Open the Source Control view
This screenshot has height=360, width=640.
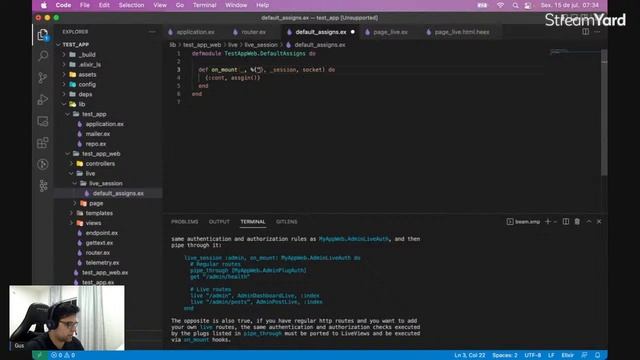(43, 78)
